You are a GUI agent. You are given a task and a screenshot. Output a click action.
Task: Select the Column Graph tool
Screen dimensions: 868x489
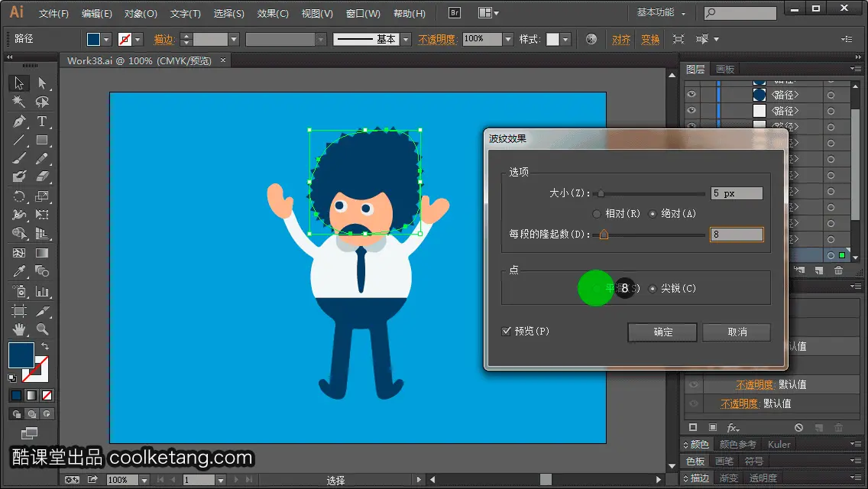[x=42, y=291]
